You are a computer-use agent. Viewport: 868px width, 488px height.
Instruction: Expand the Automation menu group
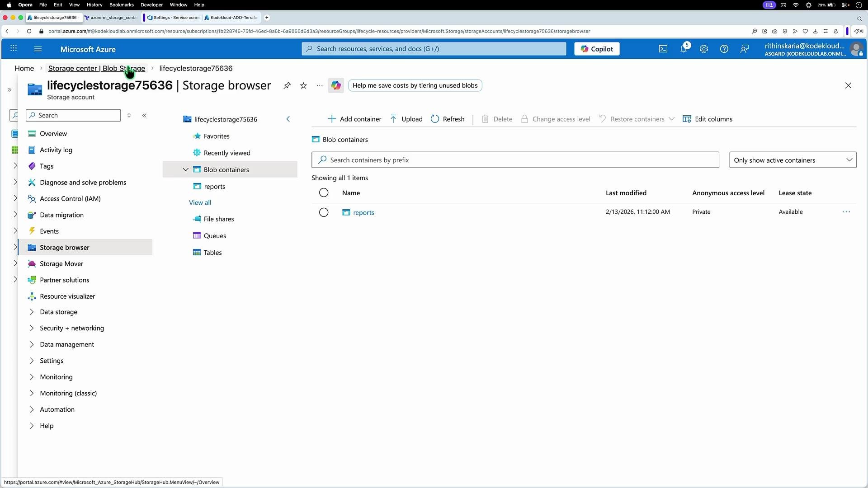point(57,410)
